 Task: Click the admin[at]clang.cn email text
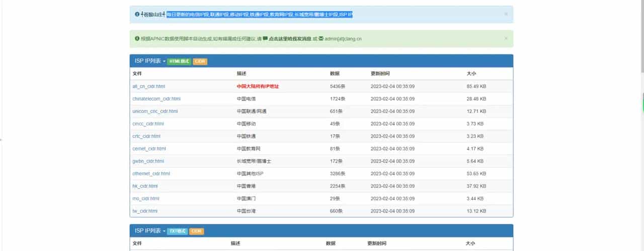[343, 38]
